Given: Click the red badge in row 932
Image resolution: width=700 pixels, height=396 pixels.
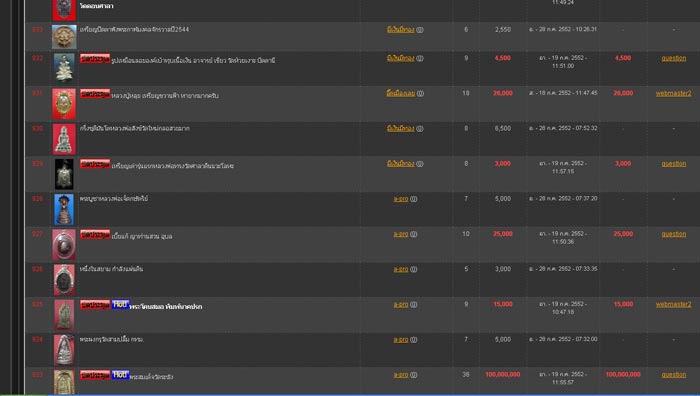Looking at the screenshot, I should pos(95,58).
